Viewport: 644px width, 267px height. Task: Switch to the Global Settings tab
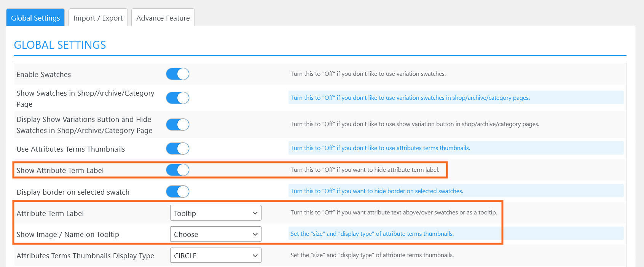[35, 18]
